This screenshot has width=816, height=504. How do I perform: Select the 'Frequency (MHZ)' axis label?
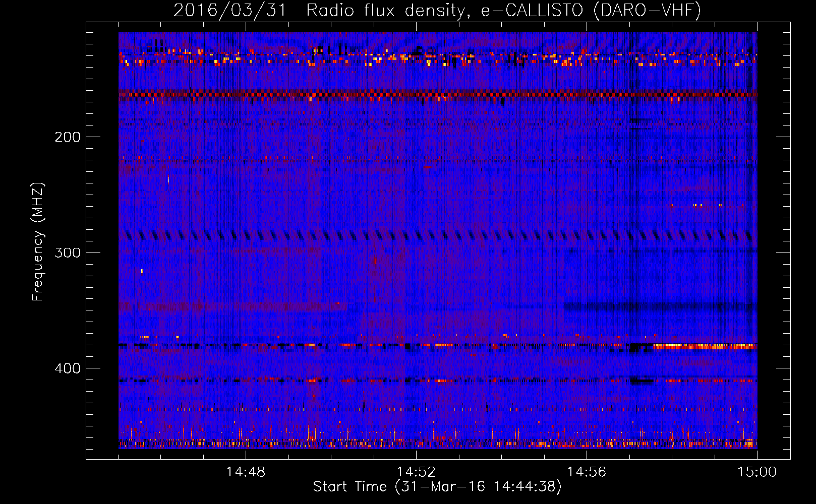38,242
